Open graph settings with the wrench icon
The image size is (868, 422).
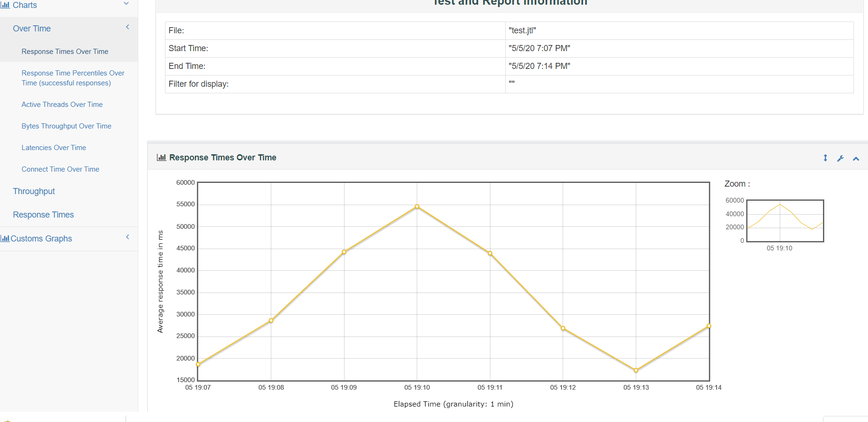coord(840,158)
